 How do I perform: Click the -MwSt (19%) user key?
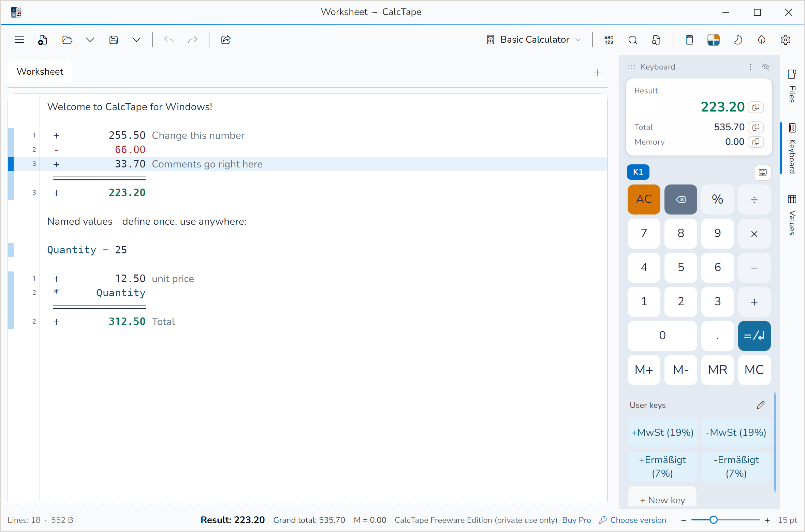tap(736, 432)
